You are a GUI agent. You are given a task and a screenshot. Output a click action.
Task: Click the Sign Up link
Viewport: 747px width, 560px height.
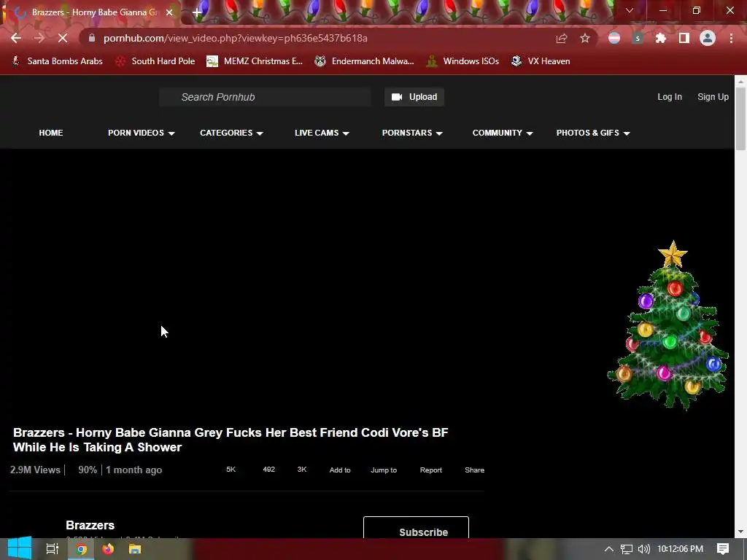point(713,97)
